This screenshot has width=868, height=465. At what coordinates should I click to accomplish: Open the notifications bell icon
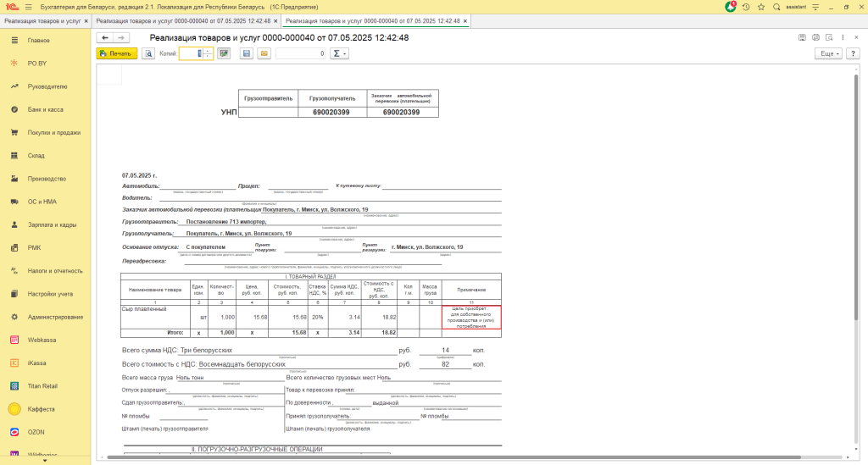(x=731, y=7)
